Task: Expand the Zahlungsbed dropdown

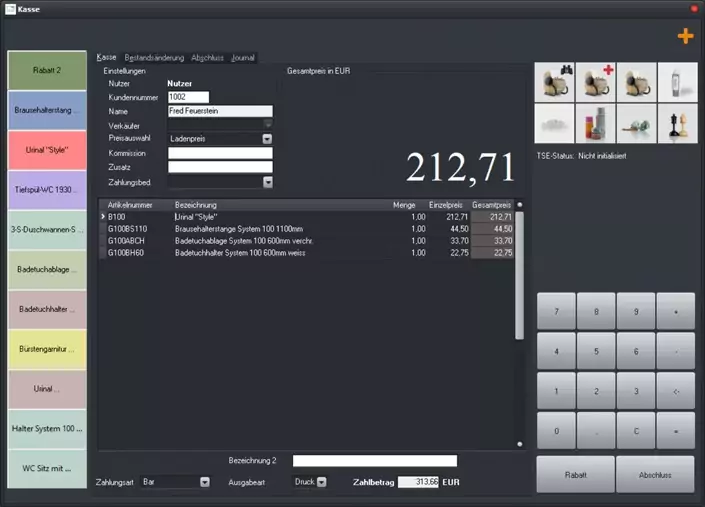Action: pyautogui.click(x=268, y=182)
